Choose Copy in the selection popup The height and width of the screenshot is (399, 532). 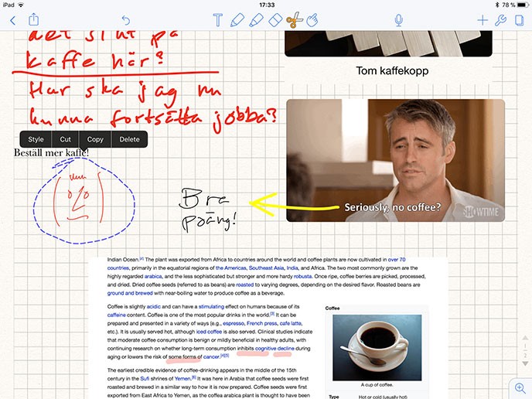click(95, 139)
